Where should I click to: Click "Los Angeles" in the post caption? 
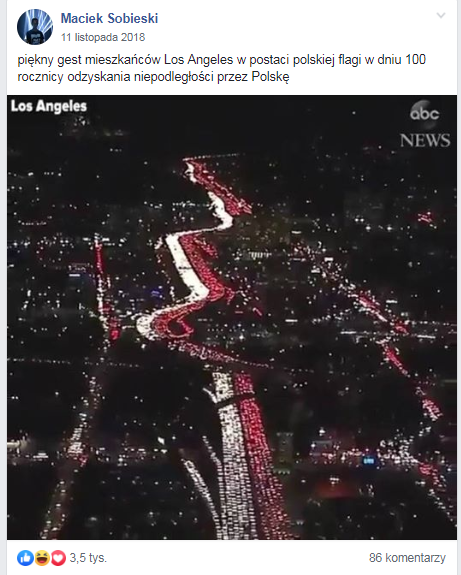[198, 59]
